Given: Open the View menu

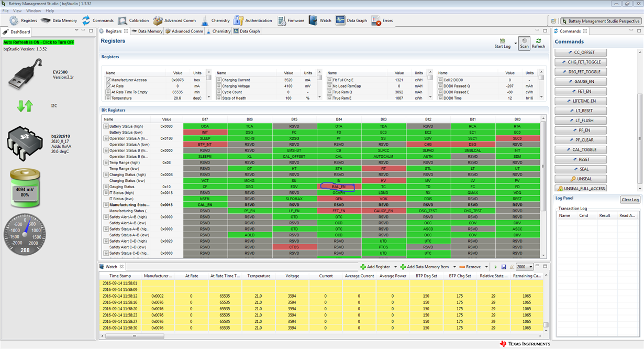Looking at the screenshot, I should pos(17,10).
